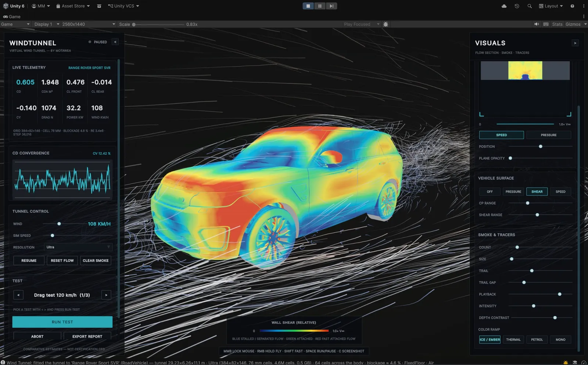Open the MM account dropdown
This screenshot has height=365, width=588.
(x=41, y=6)
